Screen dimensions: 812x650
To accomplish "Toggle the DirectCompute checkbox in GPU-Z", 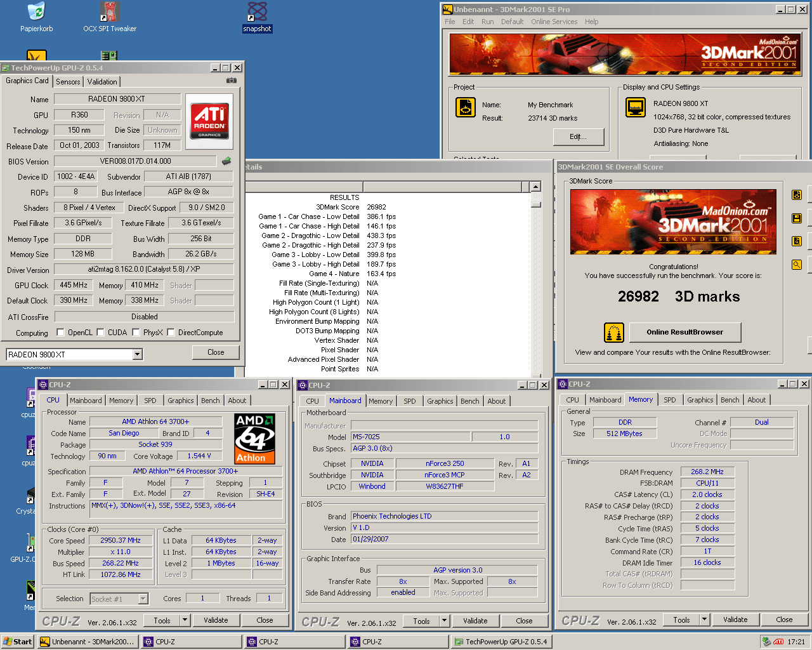I will [x=171, y=333].
